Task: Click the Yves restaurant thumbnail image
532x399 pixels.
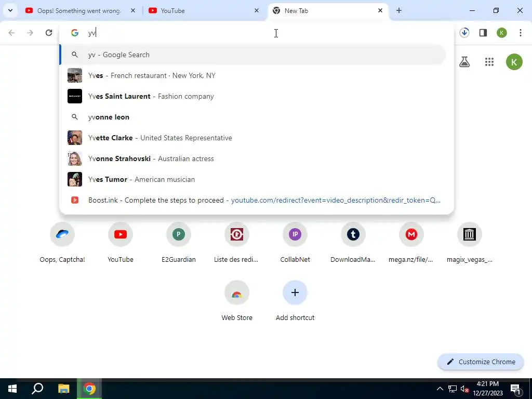Action: click(x=75, y=75)
